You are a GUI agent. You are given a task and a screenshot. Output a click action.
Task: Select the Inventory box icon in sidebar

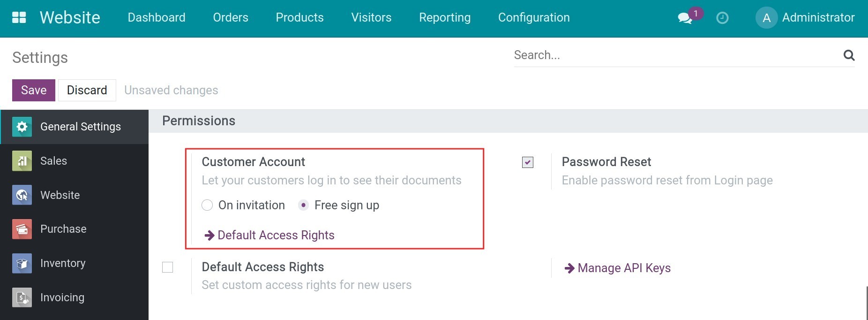[x=22, y=263]
